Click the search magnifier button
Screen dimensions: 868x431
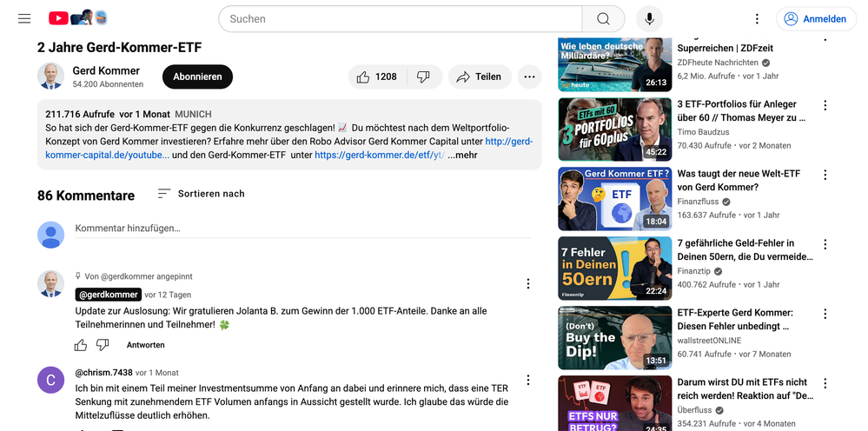click(x=603, y=19)
